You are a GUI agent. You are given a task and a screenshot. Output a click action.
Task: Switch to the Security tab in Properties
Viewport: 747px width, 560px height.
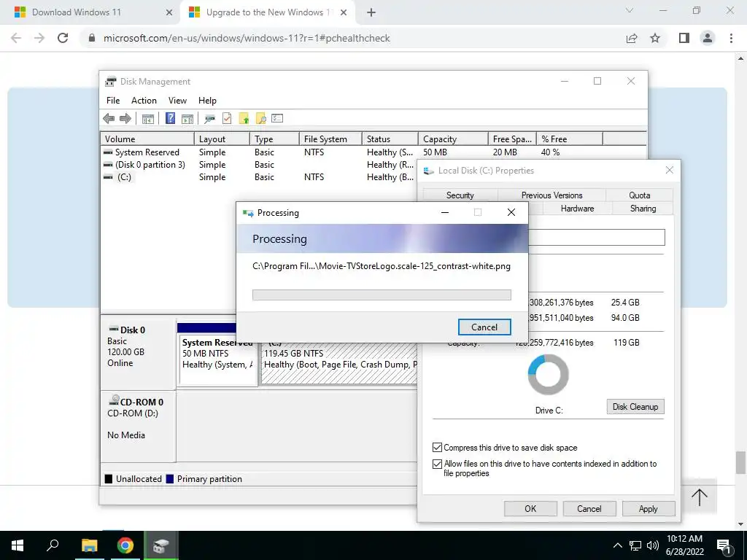[x=460, y=195]
